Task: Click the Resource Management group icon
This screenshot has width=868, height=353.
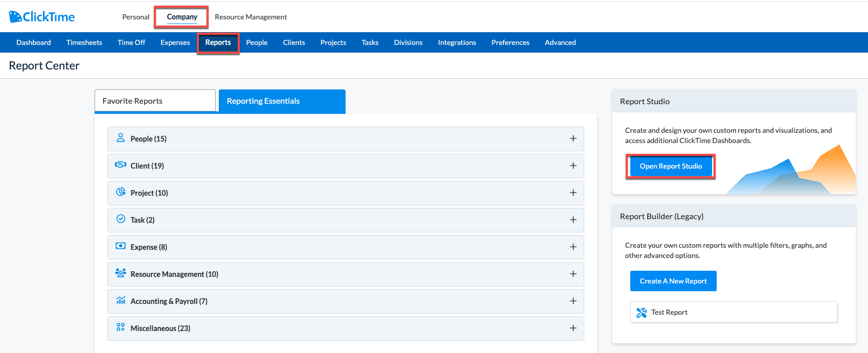Action: (121, 273)
